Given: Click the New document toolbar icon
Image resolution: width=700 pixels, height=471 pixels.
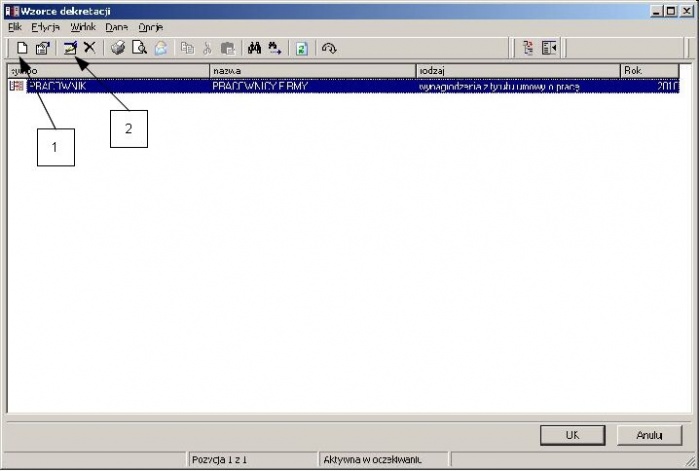Looking at the screenshot, I should pos(22,48).
